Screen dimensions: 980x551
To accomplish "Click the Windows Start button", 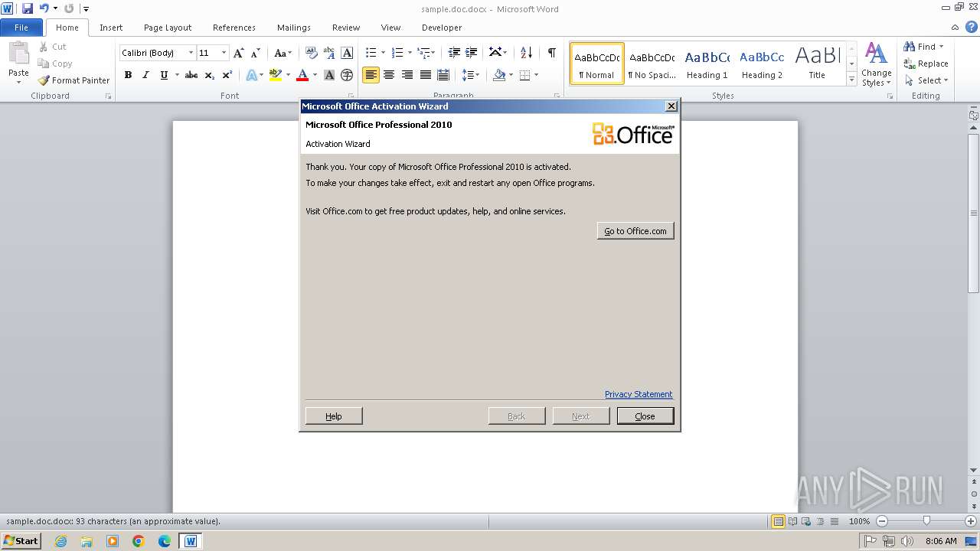I will [x=21, y=541].
